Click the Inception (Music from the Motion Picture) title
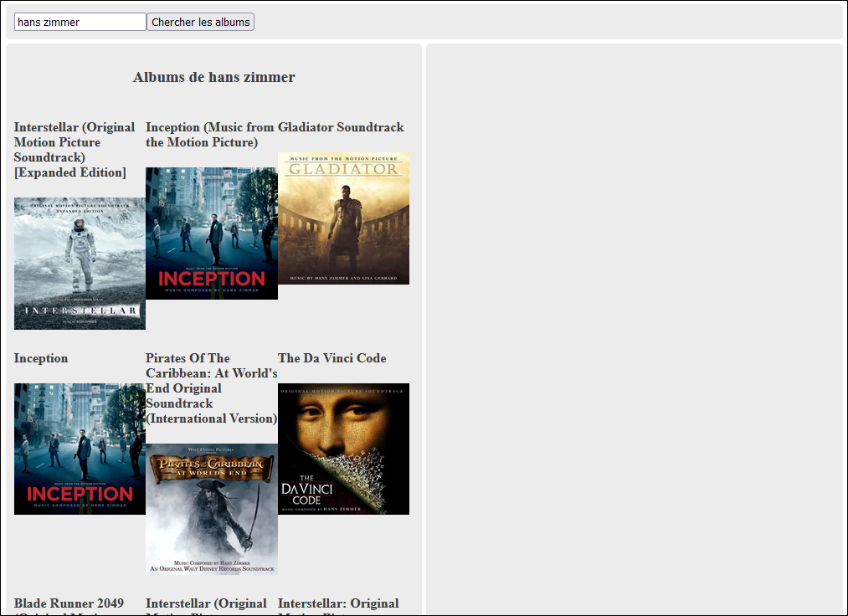This screenshot has height=616, width=848. [x=210, y=135]
